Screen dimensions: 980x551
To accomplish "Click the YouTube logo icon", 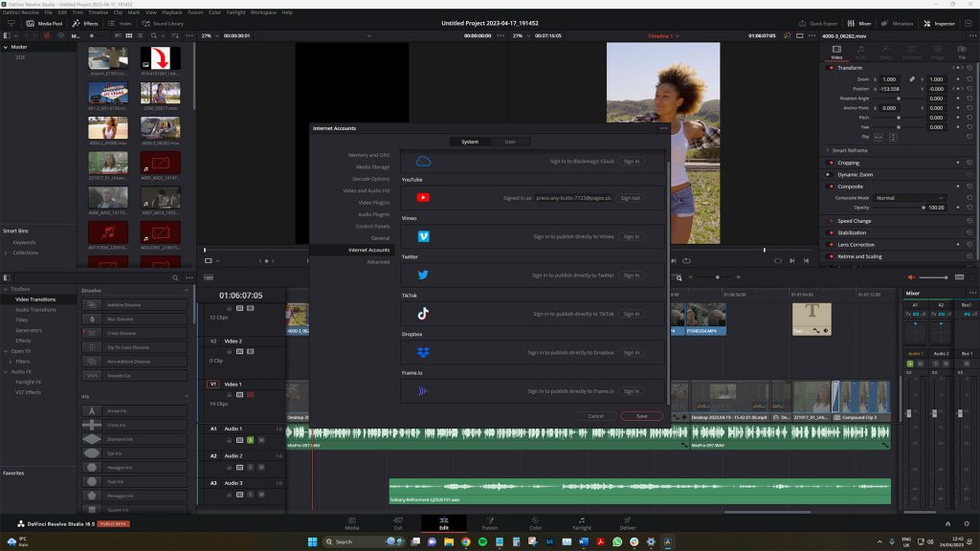I will pyautogui.click(x=423, y=197).
